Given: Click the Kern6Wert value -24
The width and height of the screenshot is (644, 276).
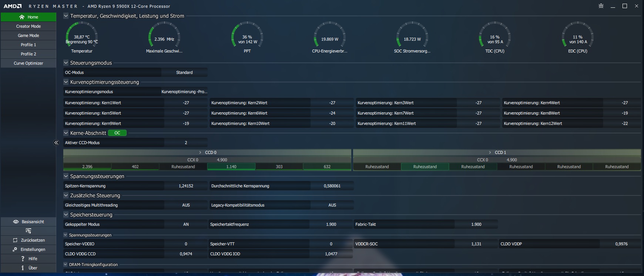Looking at the screenshot, I should click(332, 113).
